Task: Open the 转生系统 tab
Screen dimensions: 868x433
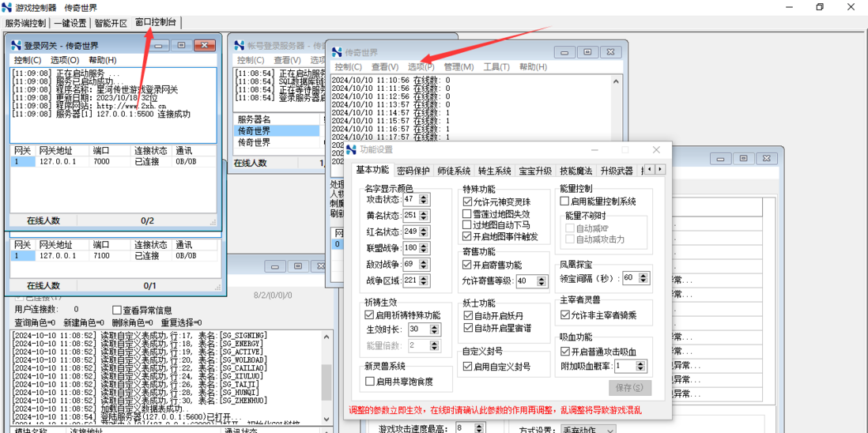Action: (494, 171)
